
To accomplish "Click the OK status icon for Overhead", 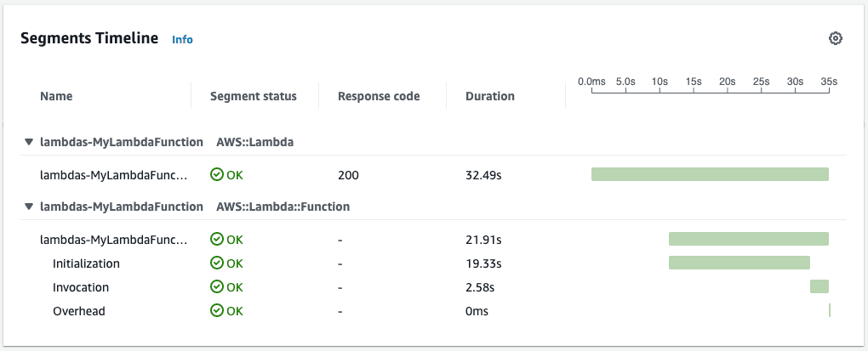I will coord(217,311).
